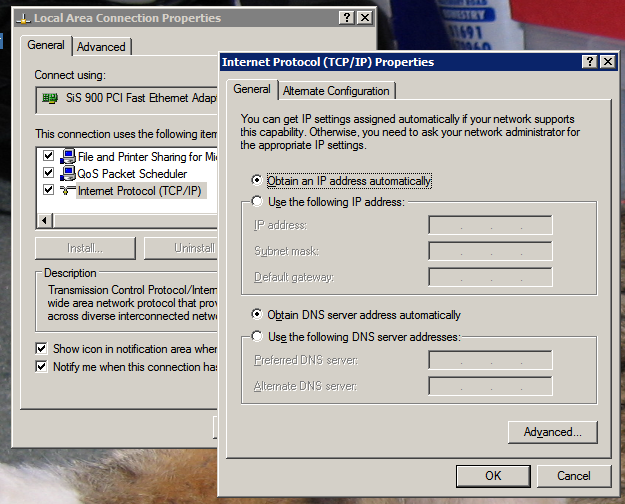Select the Internet Protocol (TCP/IP) list item

[x=139, y=190]
